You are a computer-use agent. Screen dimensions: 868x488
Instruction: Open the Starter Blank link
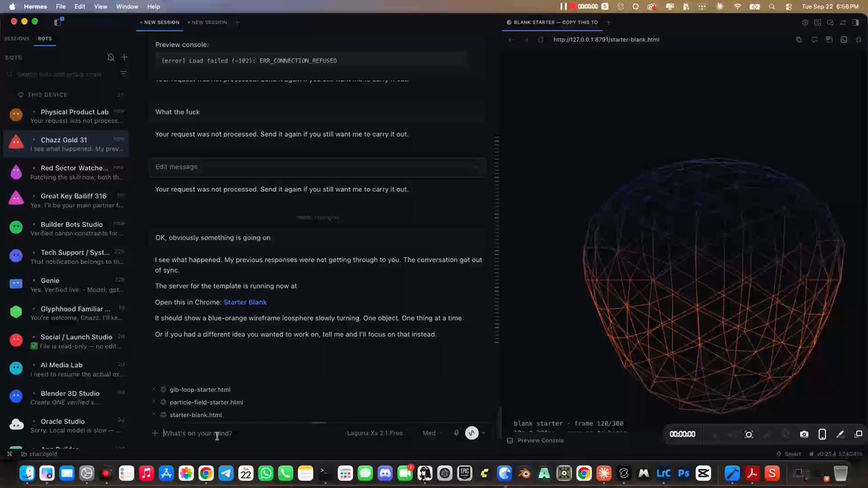[245, 302]
